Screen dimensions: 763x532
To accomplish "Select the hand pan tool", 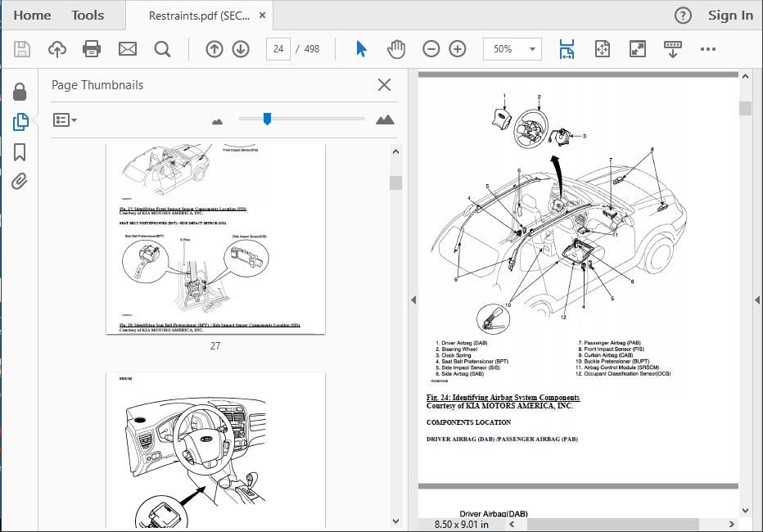I will point(396,49).
